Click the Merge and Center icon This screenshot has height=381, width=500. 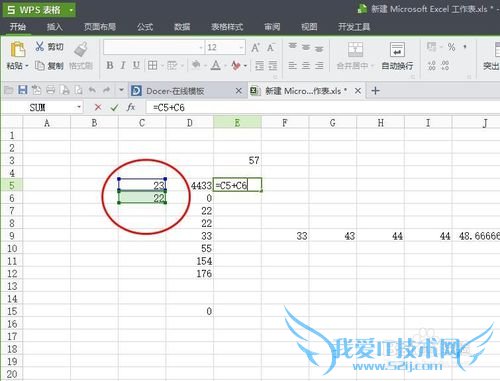tap(355, 49)
